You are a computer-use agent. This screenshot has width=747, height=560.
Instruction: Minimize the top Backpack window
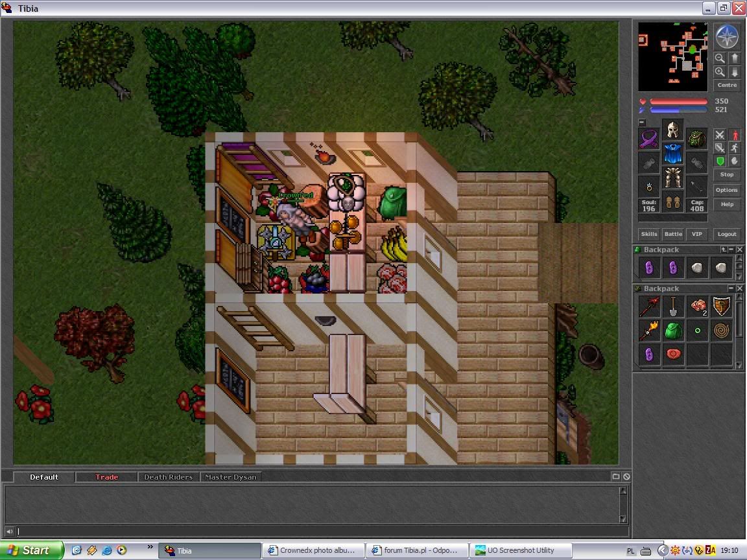coord(731,250)
